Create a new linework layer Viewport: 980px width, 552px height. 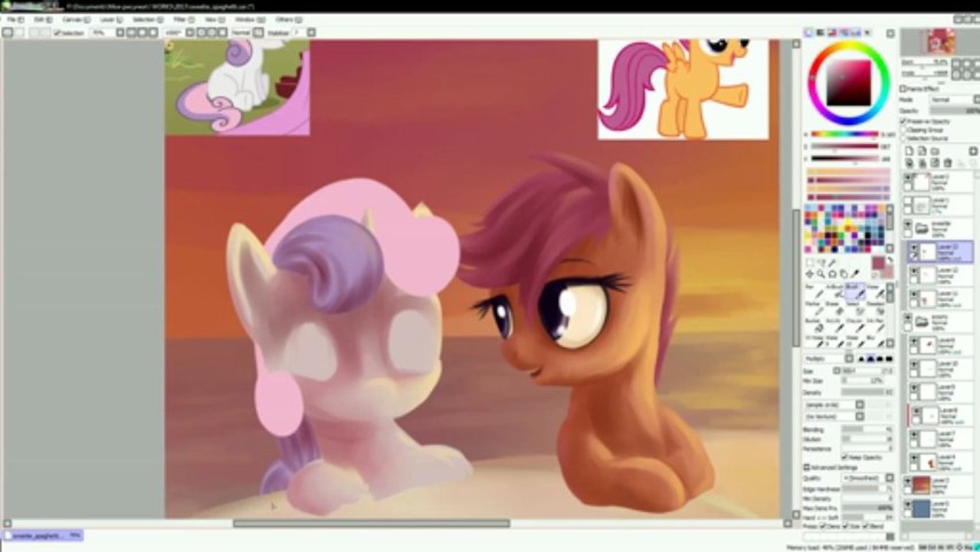922,151
